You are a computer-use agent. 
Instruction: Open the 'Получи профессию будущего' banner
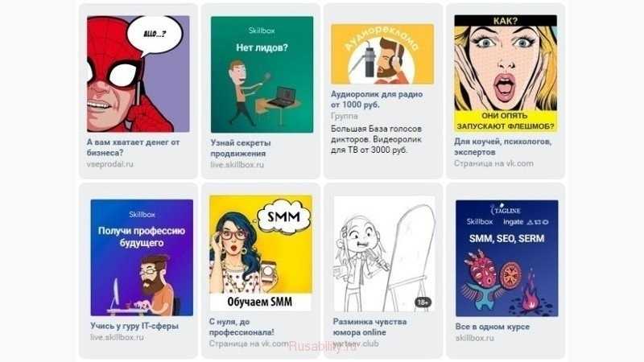(x=142, y=257)
